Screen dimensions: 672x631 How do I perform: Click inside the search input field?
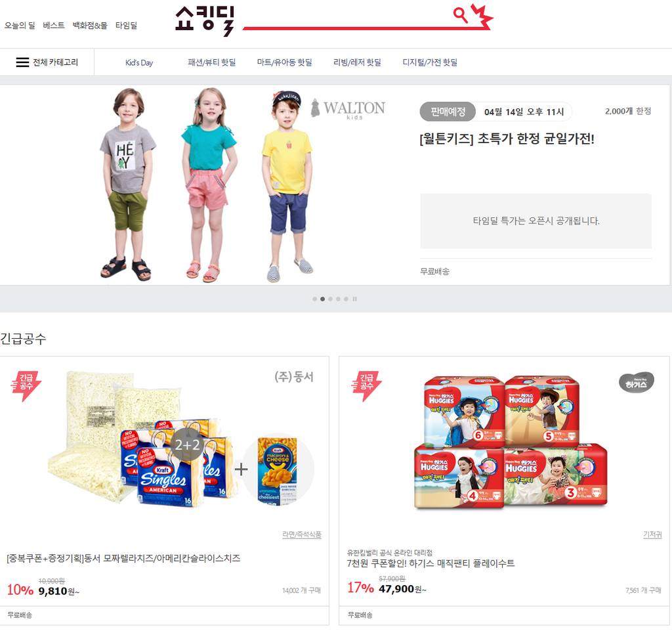pyautogui.click(x=346, y=16)
